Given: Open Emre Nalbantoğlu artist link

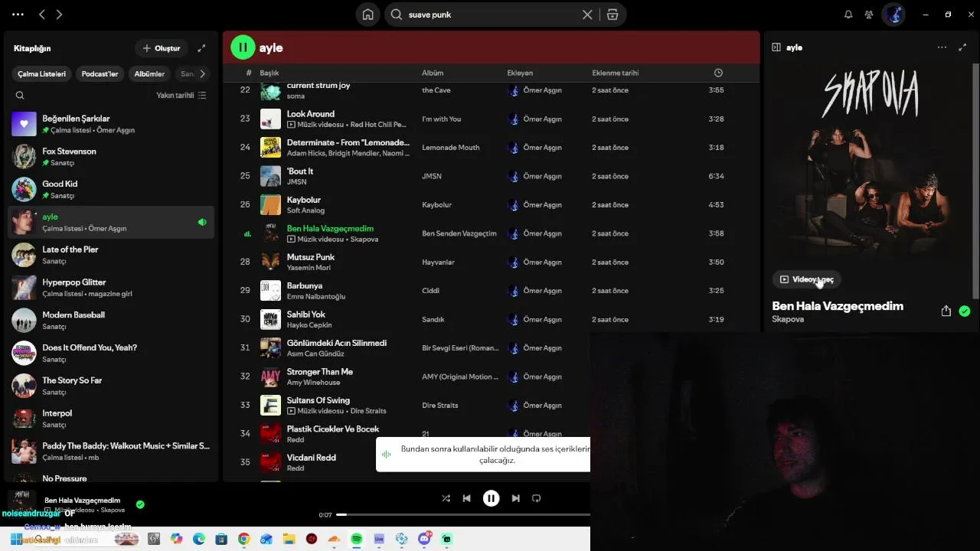Looking at the screenshot, I should point(316,296).
